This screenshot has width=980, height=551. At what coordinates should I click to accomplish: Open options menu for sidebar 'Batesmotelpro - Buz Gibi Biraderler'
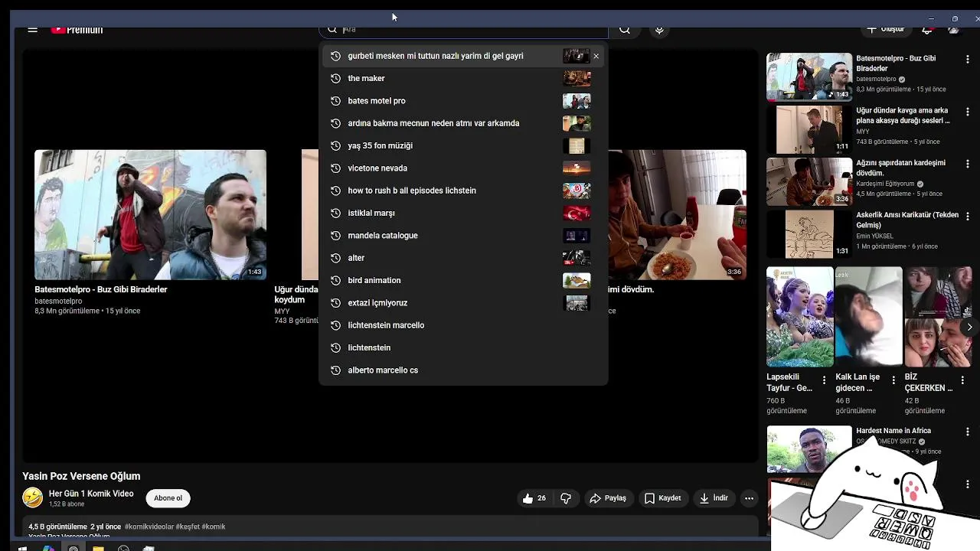[968, 60]
